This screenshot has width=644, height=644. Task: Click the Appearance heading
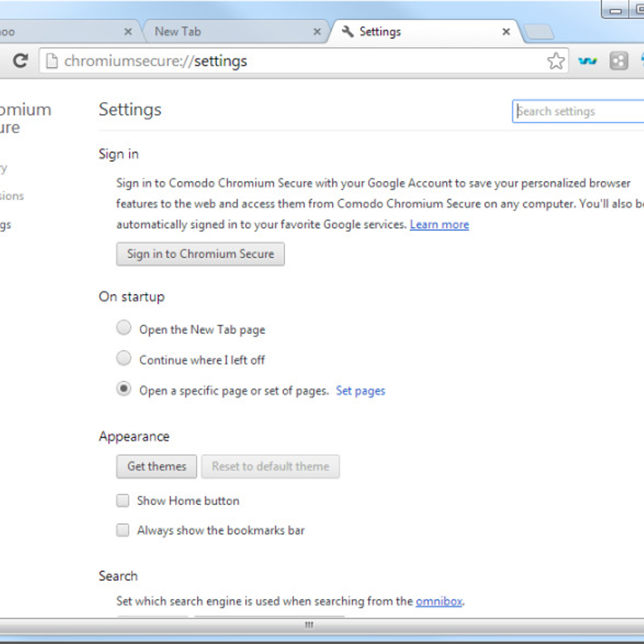134,437
